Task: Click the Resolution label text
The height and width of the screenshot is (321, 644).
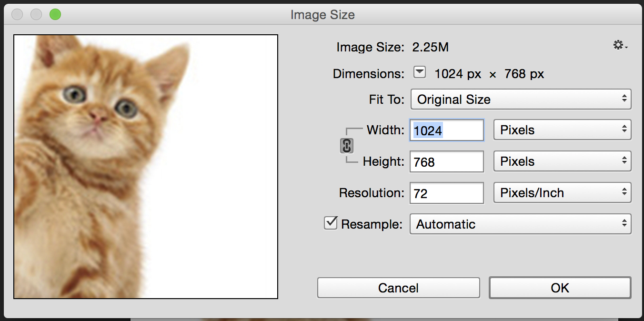Action: [372, 193]
